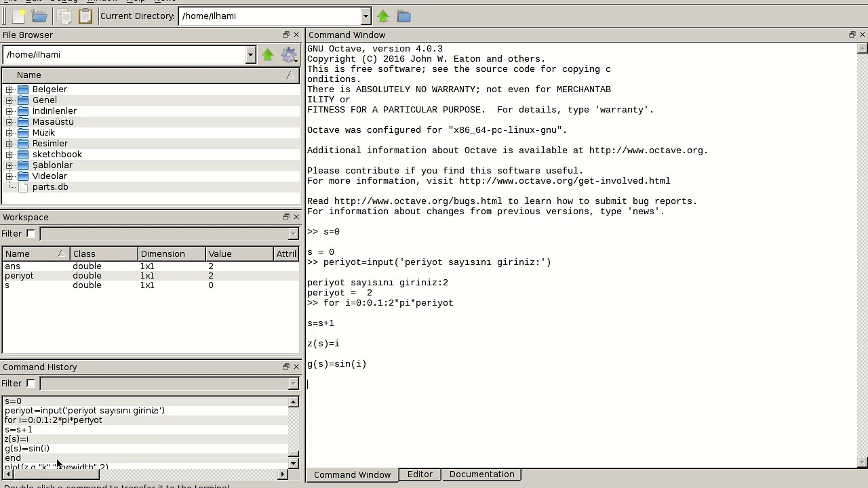Screen dimensions: 868x488
Task: Click the Command History horizontal scroll-right arrow
Action: (x=283, y=474)
